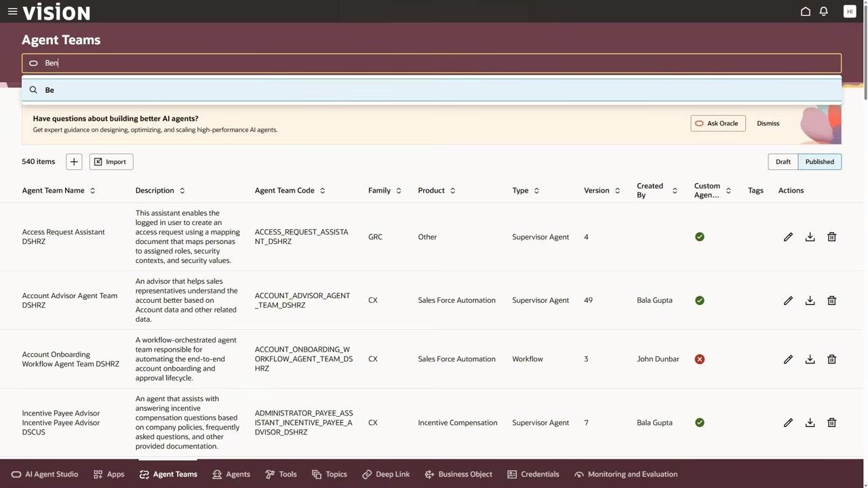Delete Account Onboarding Workflow Agent Team
Screen dimensions: 868x488
click(831, 359)
